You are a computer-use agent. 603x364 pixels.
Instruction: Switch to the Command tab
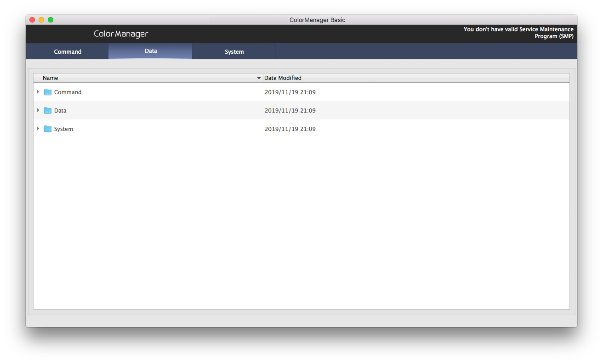(x=68, y=51)
